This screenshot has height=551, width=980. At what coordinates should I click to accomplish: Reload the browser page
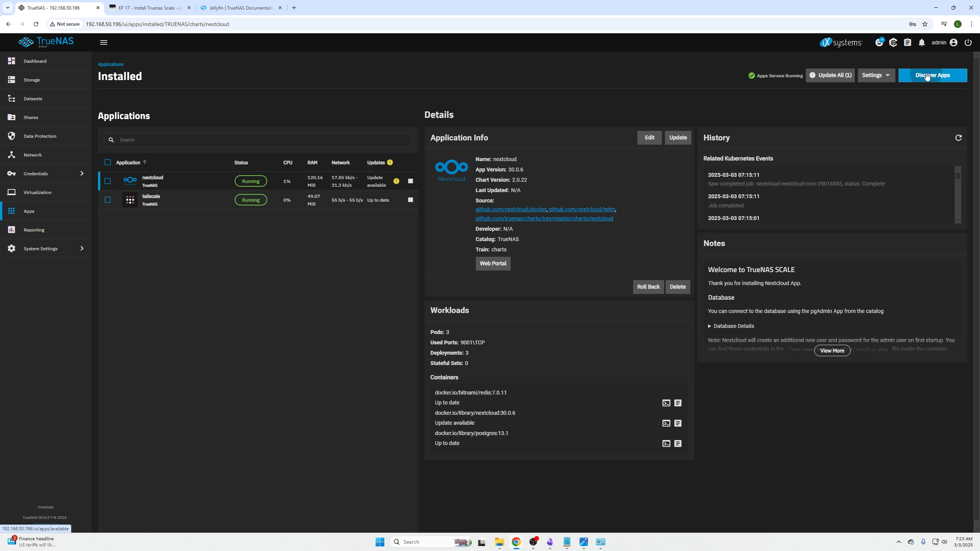pos(36,24)
